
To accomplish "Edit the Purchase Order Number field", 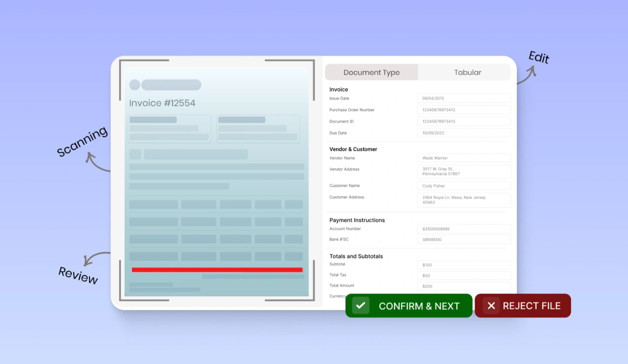I will 463,109.
